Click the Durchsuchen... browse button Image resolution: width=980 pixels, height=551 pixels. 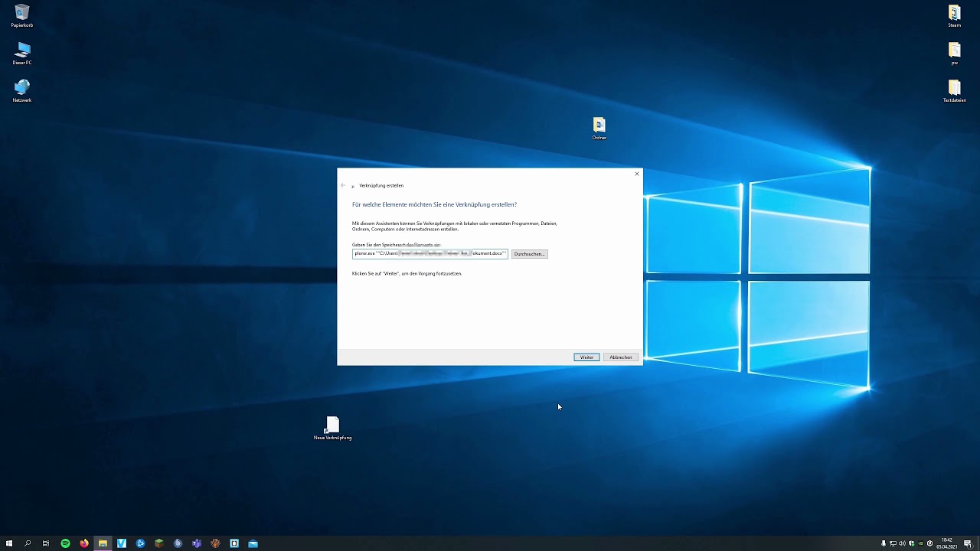pyautogui.click(x=529, y=254)
